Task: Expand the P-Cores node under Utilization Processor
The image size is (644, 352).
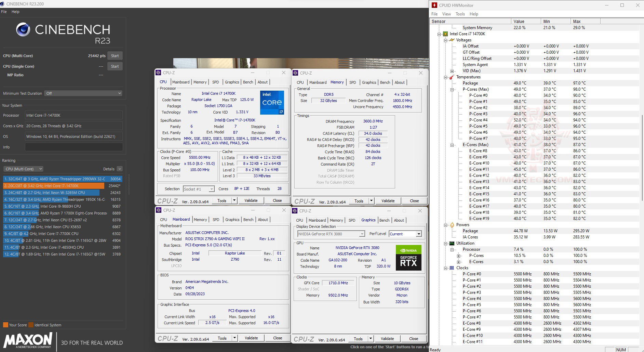Action: pyautogui.click(x=459, y=256)
